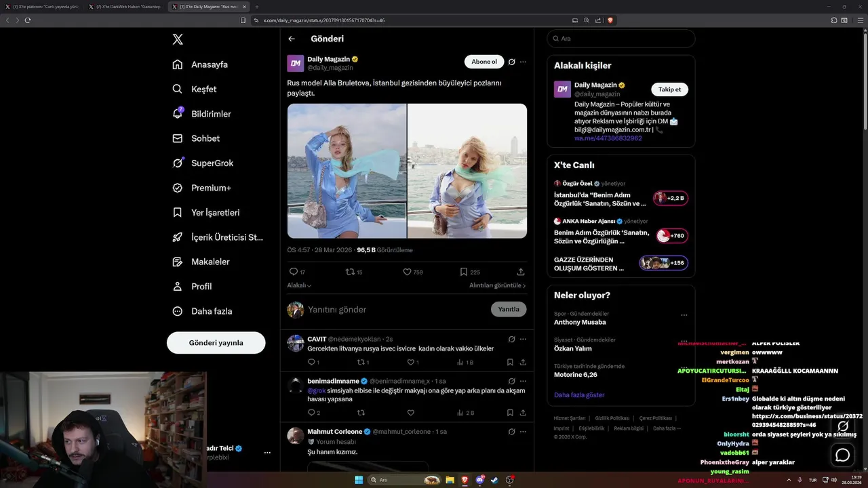
Task: Open Profil person icon
Action: point(177,286)
